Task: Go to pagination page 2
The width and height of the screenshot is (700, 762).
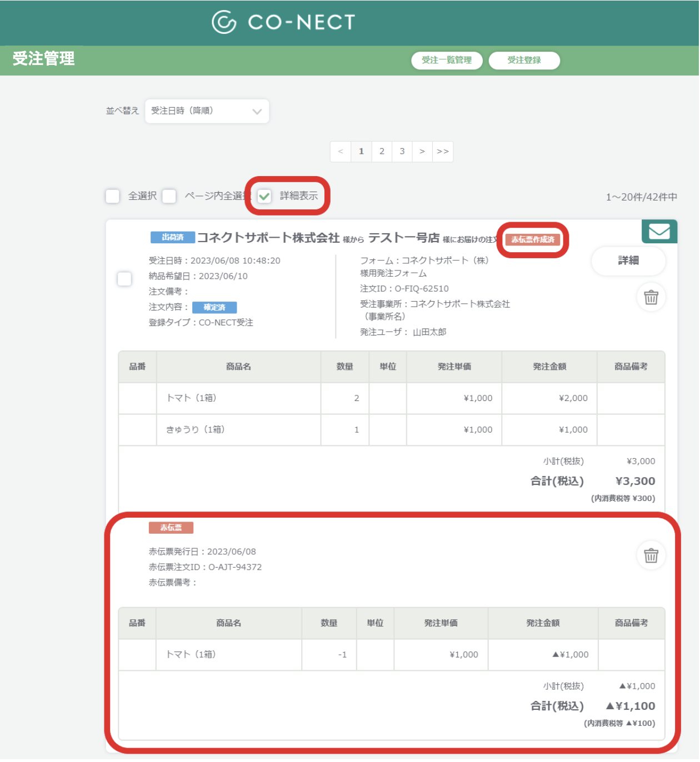Action: [x=382, y=151]
